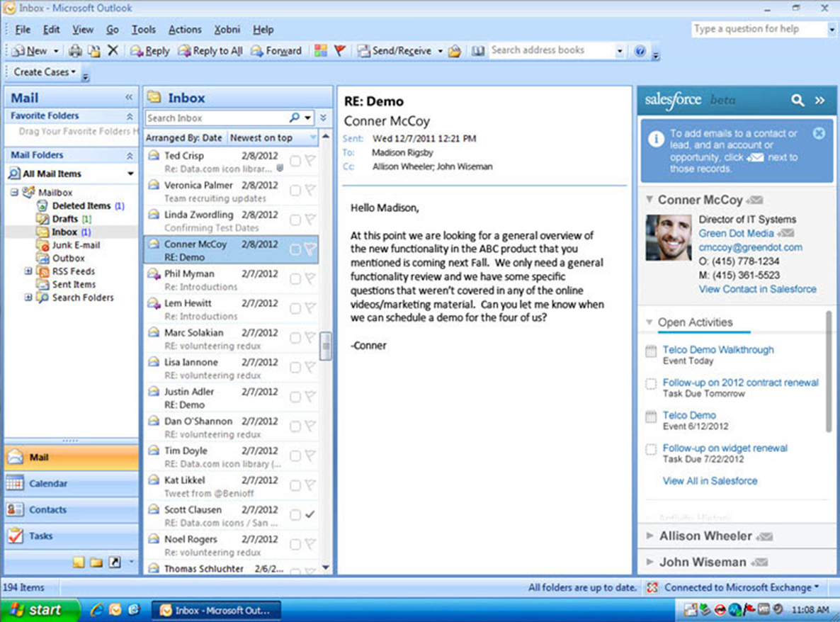Click Conner McCoy's contact photo

coord(668,237)
